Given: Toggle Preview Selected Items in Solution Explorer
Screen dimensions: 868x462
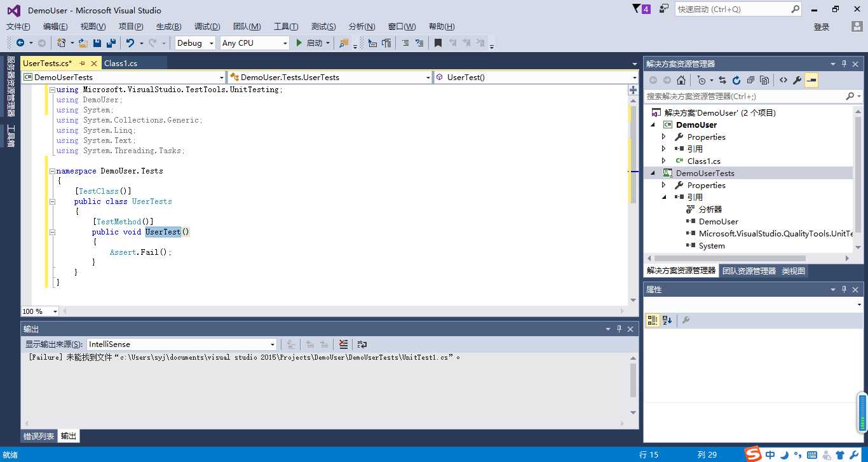Looking at the screenshot, I should (811, 80).
